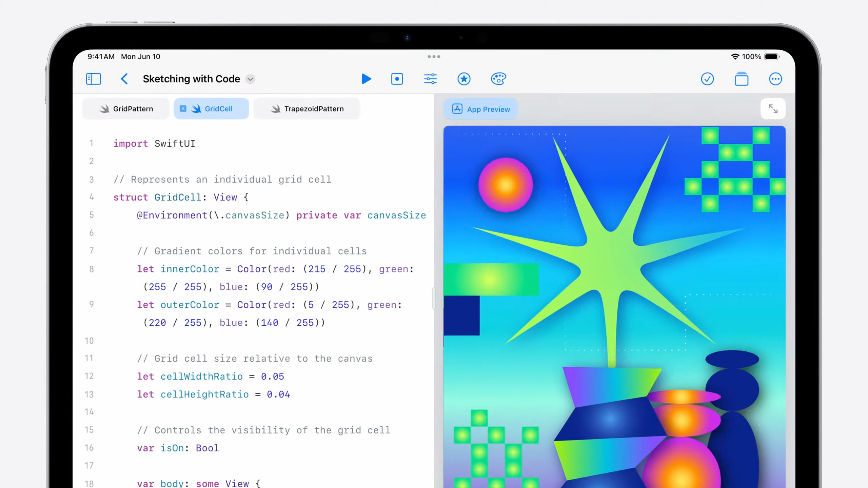Click the App Preview button
The width and height of the screenshot is (868, 488).
(x=481, y=109)
